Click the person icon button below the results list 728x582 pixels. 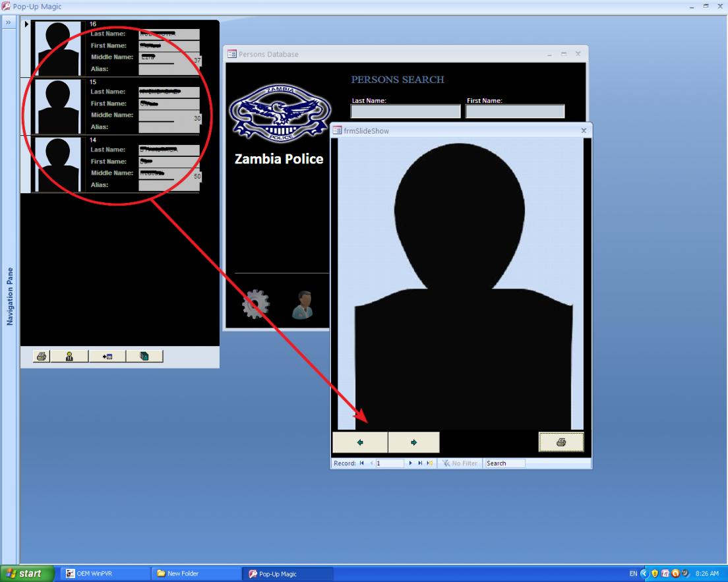coord(69,356)
